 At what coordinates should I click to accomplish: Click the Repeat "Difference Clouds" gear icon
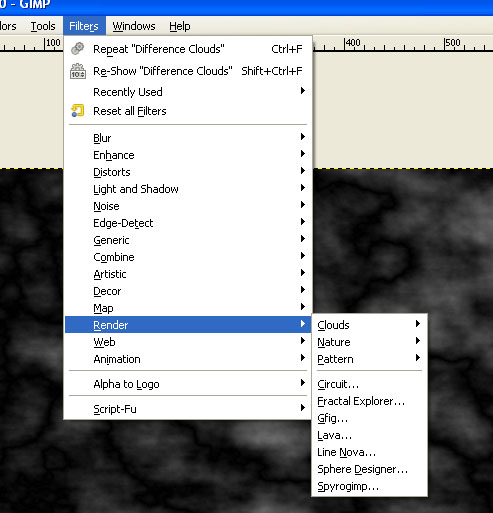78,49
